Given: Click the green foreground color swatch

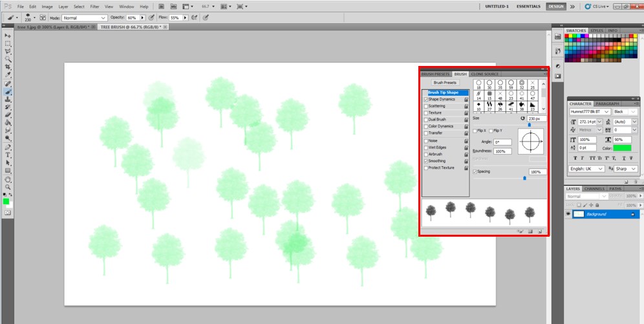Looking at the screenshot, I should pyautogui.click(x=6, y=201).
